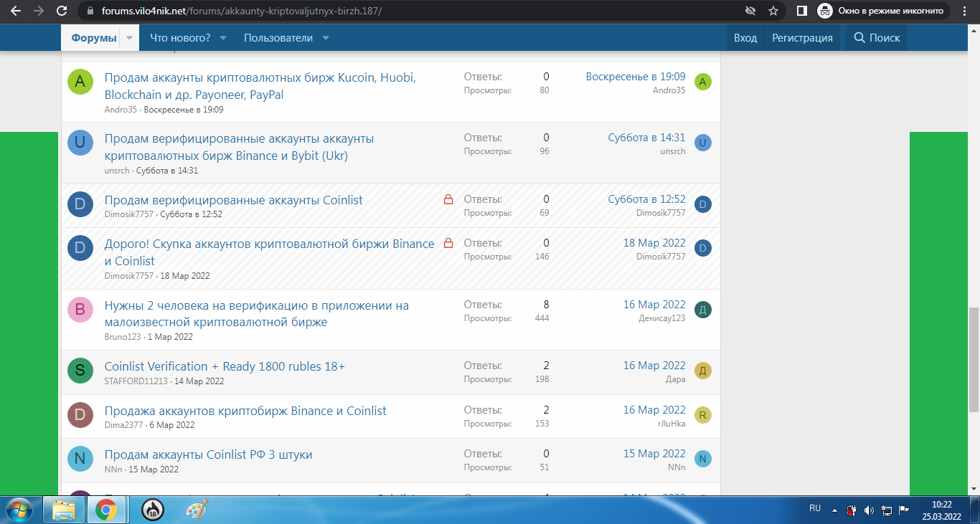Open thread 'Продам аккаунты Coinlist РФ 3 штуки'

click(208, 454)
